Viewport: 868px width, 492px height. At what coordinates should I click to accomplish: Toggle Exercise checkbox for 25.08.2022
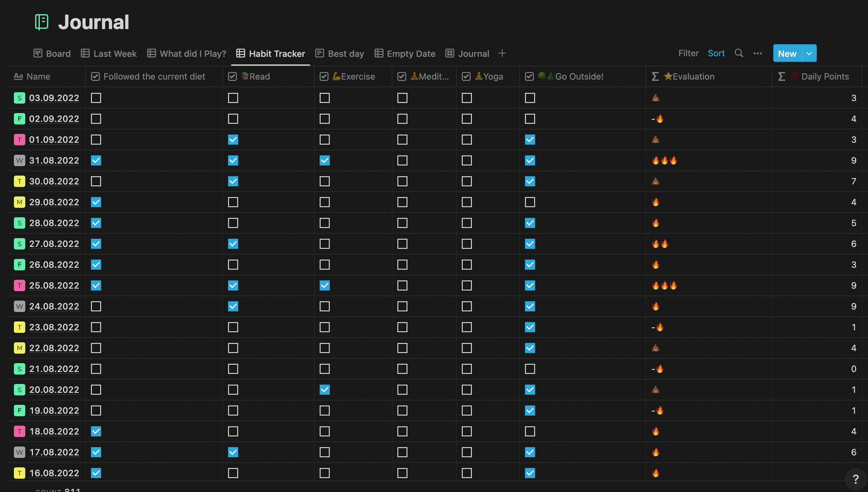click(x=325, y=285)
